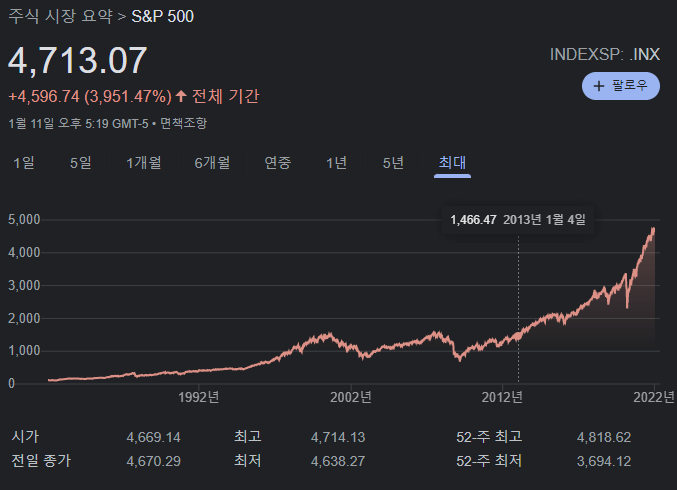Click the 최고 daily high label

(248, 436)
